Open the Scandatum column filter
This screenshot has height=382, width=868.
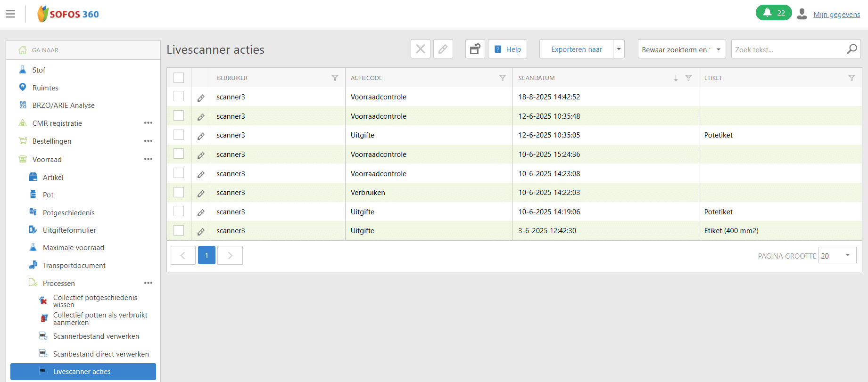point(688,78)
